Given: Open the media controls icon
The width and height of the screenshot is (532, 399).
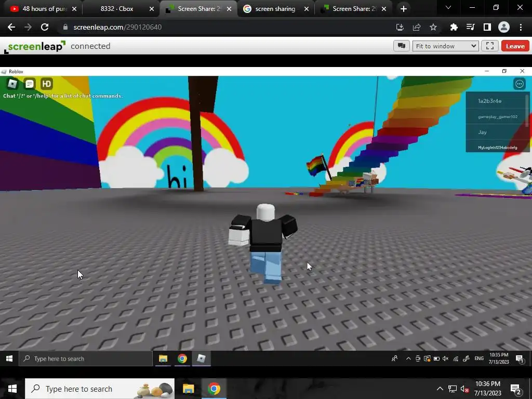Looking at the screenshot, I should pyautogui.click(x=470, y=27).
